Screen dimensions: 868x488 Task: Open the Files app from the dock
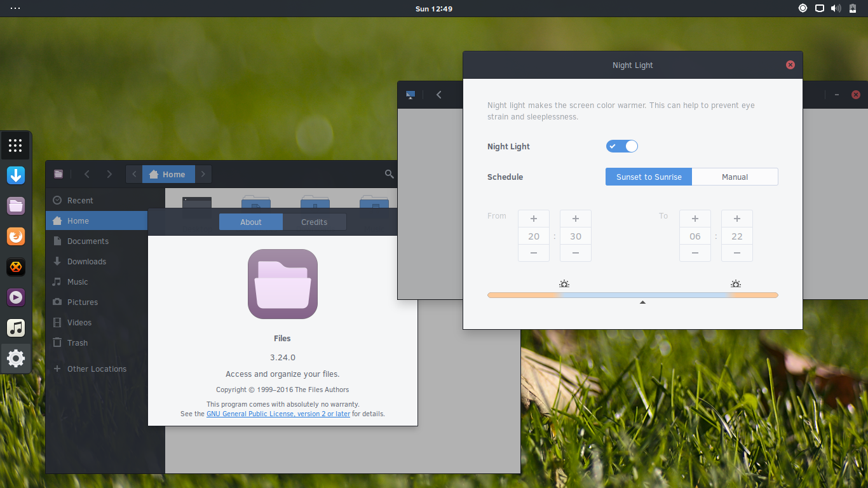click(x=16, y=206)
